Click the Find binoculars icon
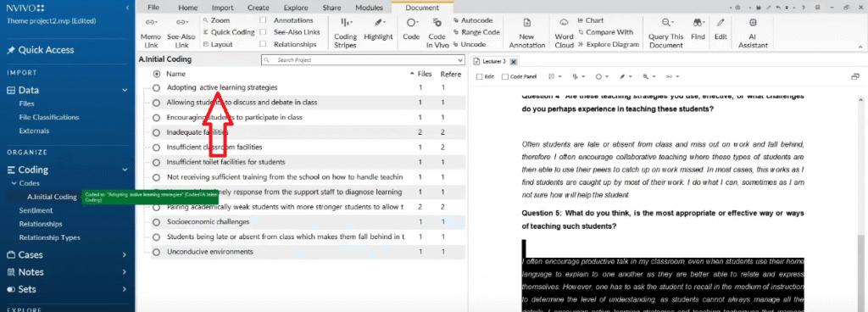 coord(698,23)
